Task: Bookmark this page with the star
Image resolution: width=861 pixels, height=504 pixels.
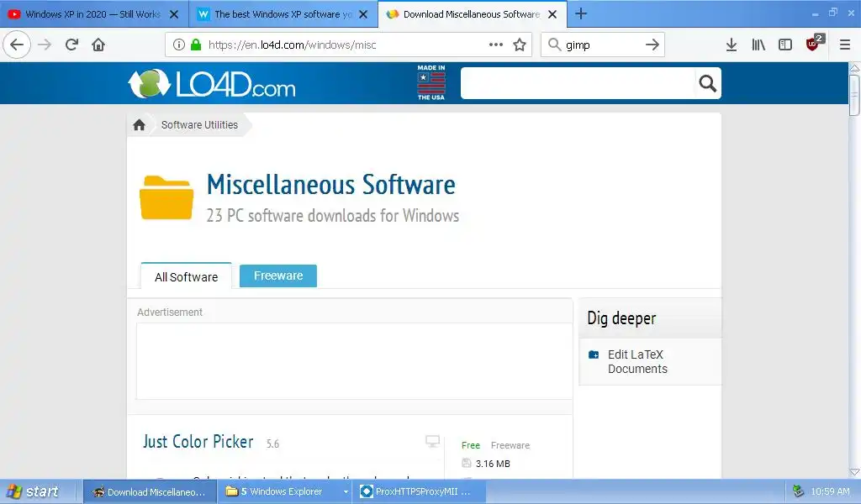Action: (x=520, y=45)
